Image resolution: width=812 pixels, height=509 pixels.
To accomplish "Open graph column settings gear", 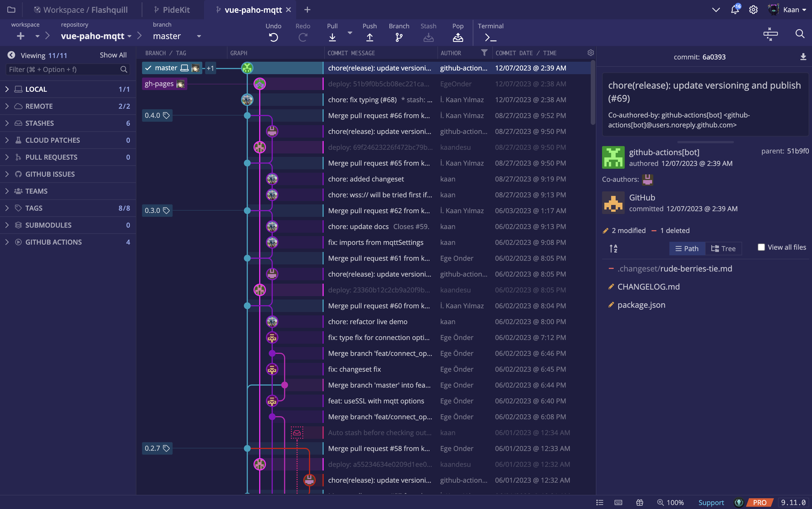I will coord(590,53).
